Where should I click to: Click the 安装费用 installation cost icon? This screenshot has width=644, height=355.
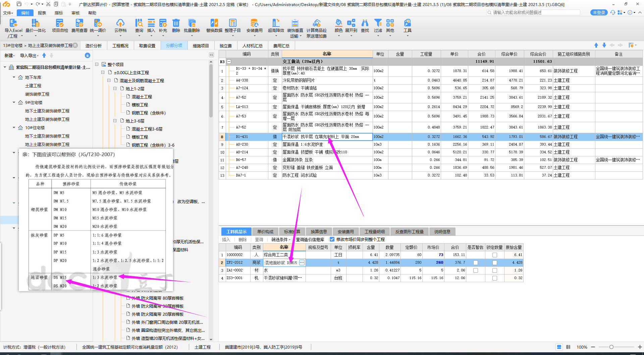[254, 23]
